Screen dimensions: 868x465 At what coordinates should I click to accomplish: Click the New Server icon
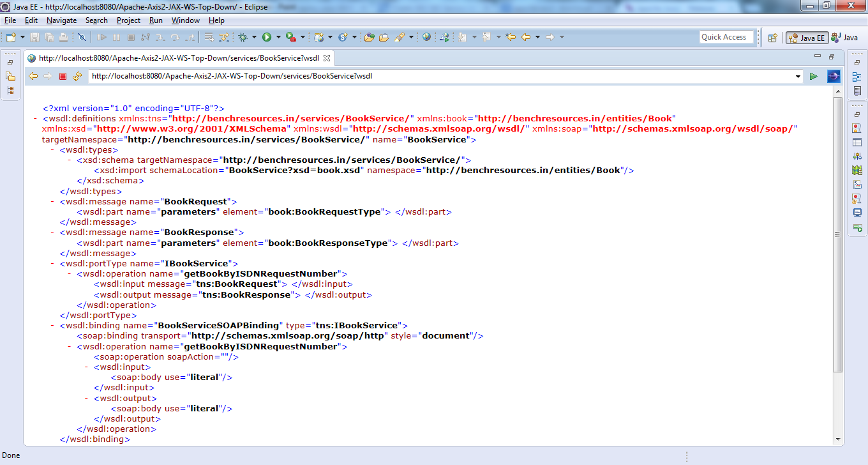pyautogui.click(x=318, y=37)
